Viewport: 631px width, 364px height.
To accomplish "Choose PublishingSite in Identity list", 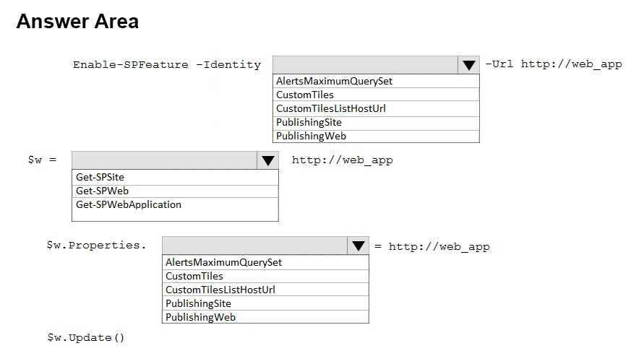I will point(309,122).
